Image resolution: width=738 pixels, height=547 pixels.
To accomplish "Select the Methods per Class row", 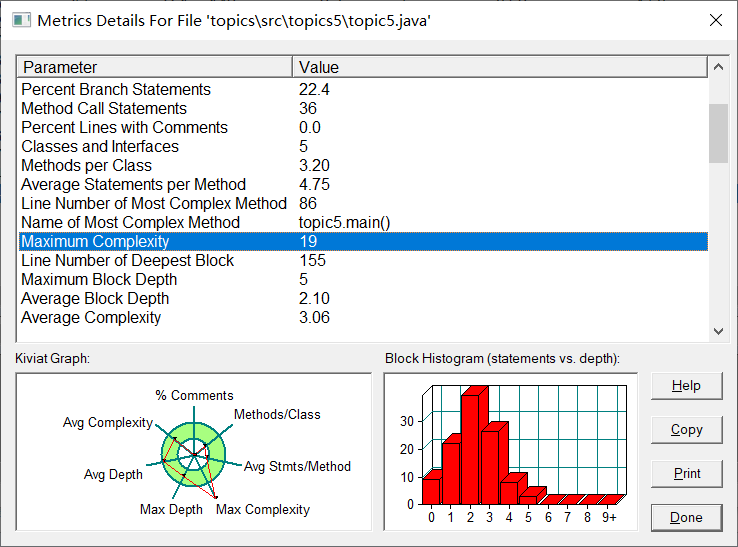I will coord(362,165).
